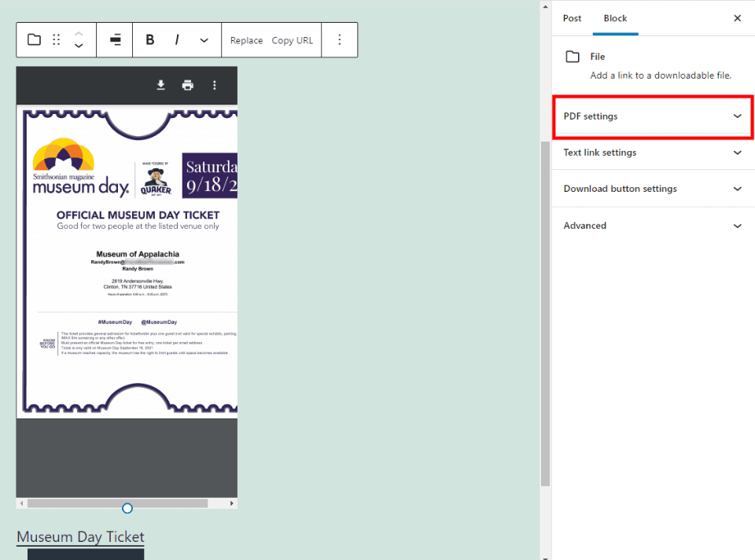Viewport: 755px width, 560px height.
Task: Download the PDF from the viewer toolbar
Action: (x=160, y=84)
